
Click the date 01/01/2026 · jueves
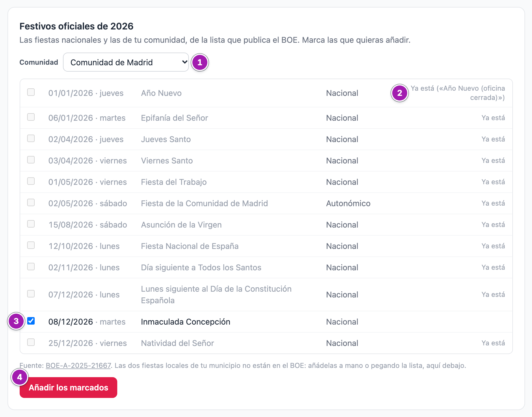pos(86,93)
